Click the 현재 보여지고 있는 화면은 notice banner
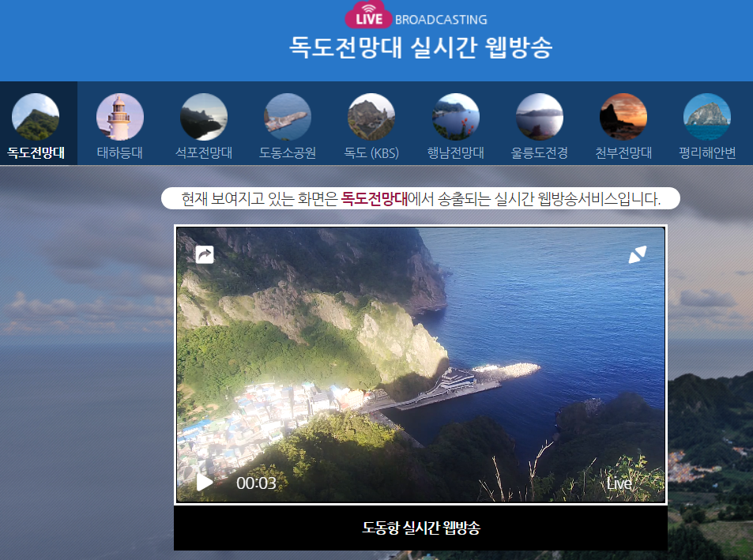This screenshot has height=560, width=753. (x=420, y=198)
